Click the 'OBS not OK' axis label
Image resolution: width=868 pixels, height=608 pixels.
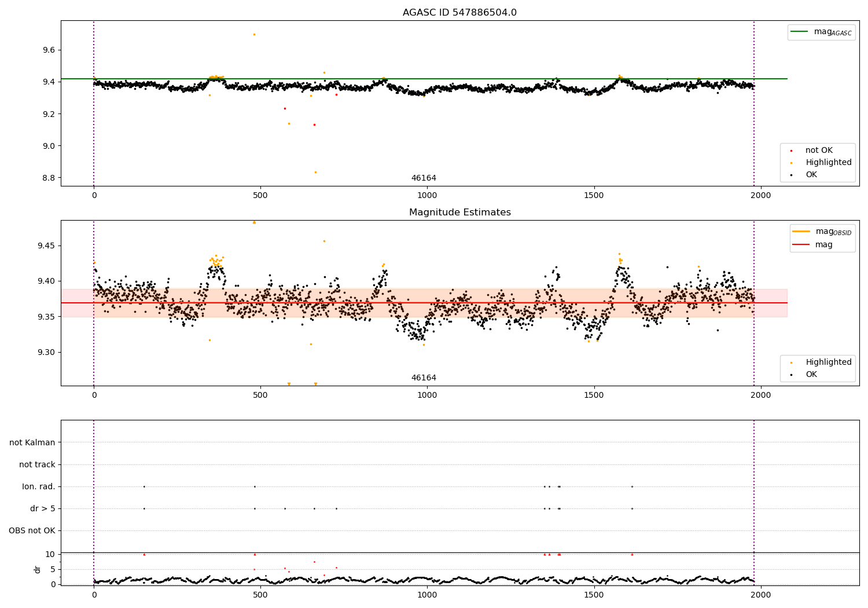point(32,530)
